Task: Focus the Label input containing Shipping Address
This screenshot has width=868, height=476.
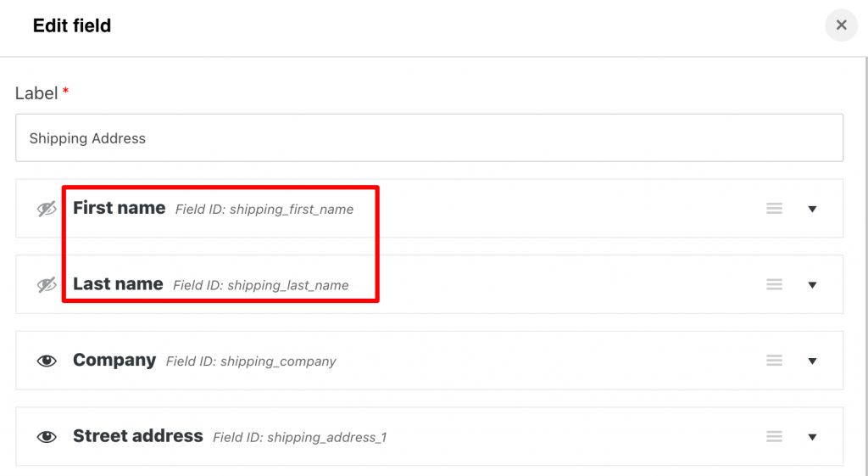Action: click(429, 138)
